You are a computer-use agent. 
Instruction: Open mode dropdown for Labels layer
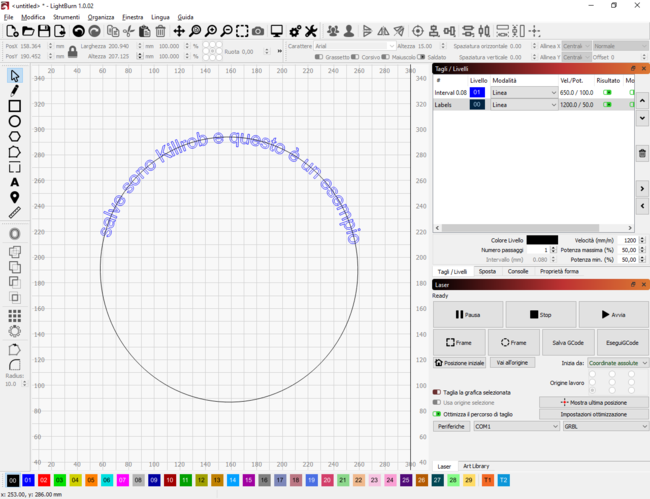[x=524, y=104]
